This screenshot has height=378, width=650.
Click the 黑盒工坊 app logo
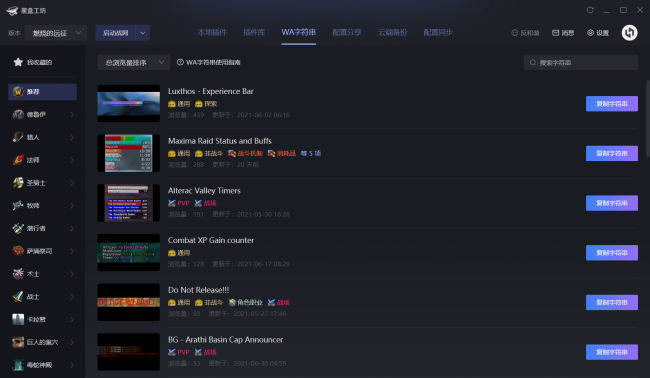click(x=12, y=10)
